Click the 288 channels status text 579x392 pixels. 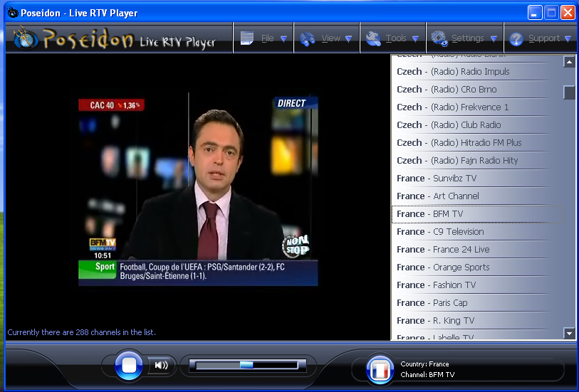pyautogui.click(x=82, y=332)
